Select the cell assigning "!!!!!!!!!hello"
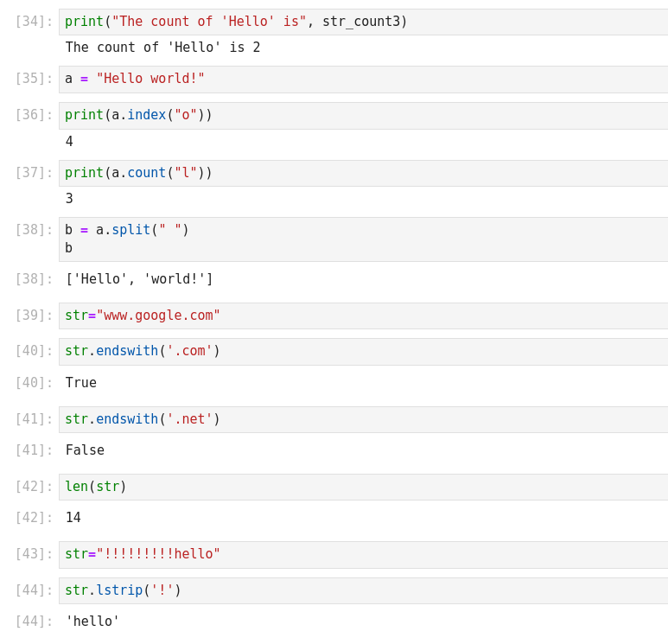 click(363, 554)
